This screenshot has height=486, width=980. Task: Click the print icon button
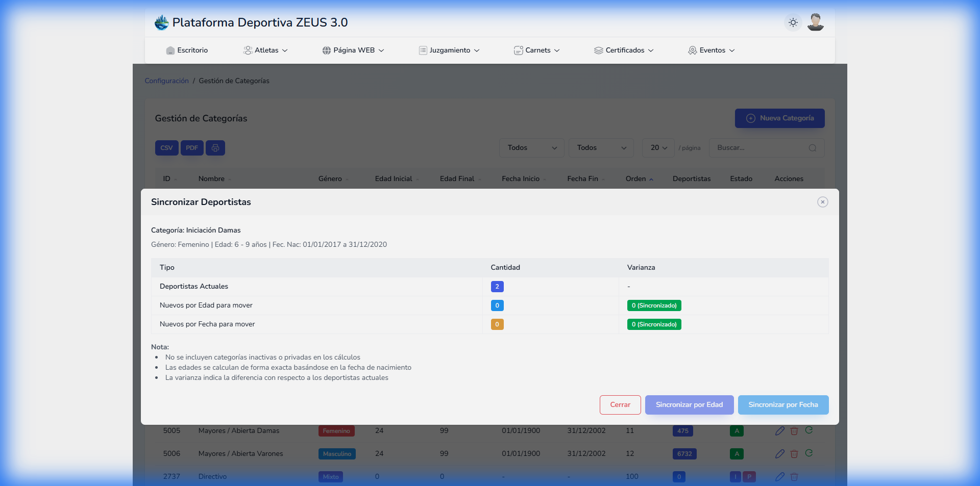215,148
